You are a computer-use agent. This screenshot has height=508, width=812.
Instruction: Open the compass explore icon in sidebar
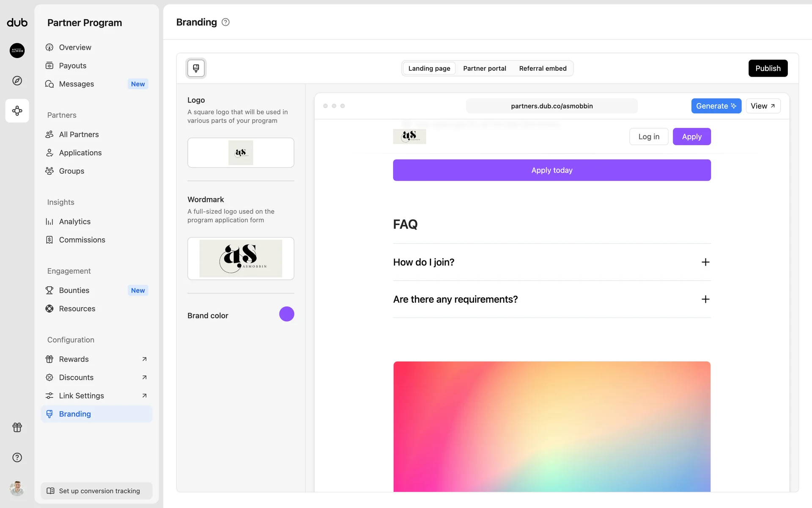[x=17, y=80]
